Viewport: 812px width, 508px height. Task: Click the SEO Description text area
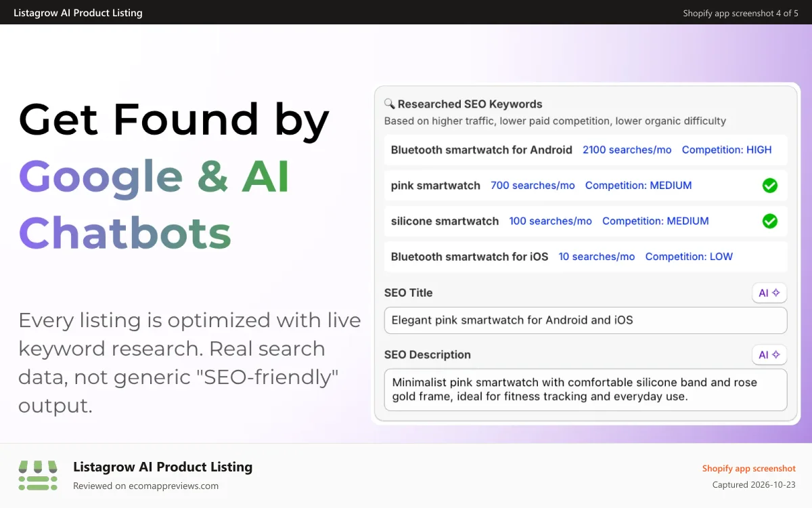[585, 389]
